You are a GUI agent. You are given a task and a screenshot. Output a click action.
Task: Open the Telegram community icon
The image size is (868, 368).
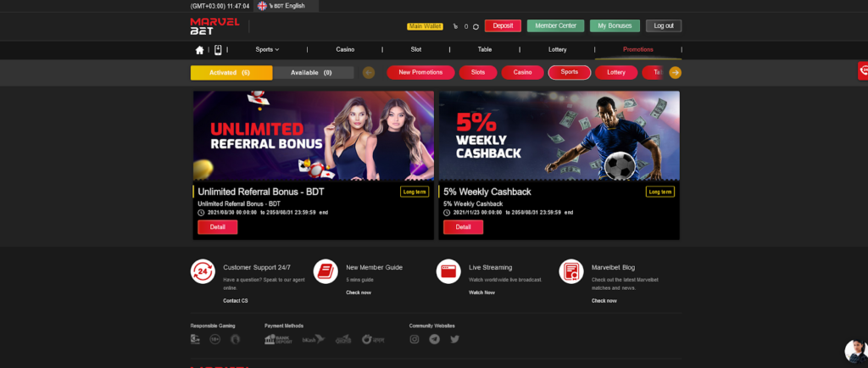coord(435,339)
